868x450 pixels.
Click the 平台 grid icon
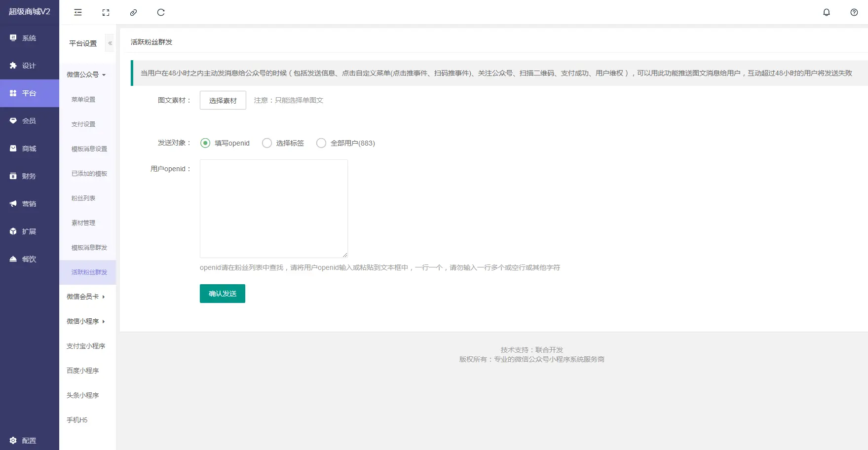13,93
